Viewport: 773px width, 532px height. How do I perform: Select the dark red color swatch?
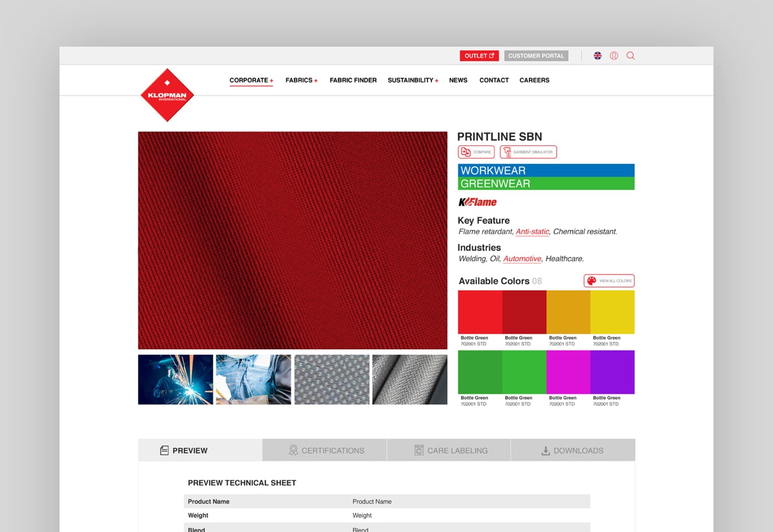(x=524, y=312)
